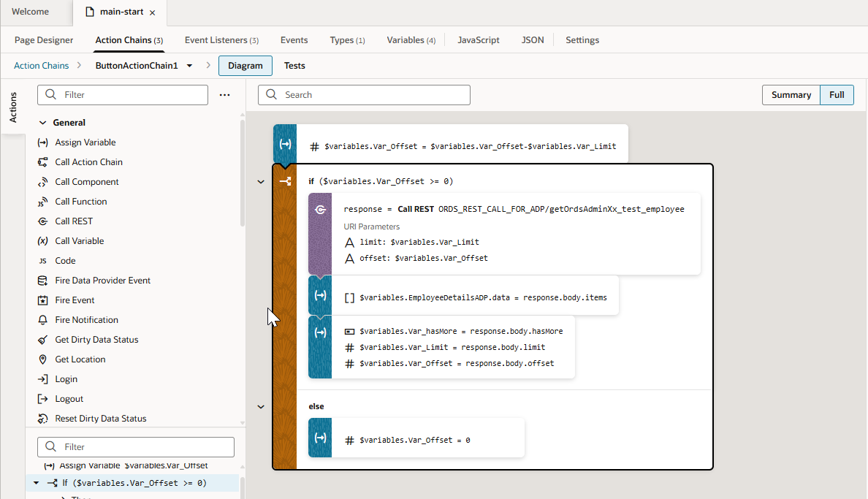Viewport: 868px width, 499px height.
Task: Click the diagram Search field
Action: click(364, 95)
